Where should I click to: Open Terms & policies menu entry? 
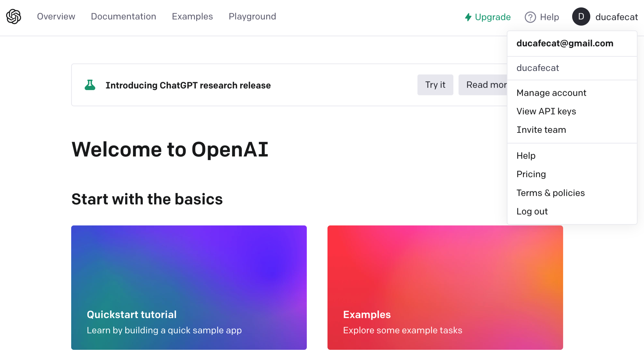[572, 193]
